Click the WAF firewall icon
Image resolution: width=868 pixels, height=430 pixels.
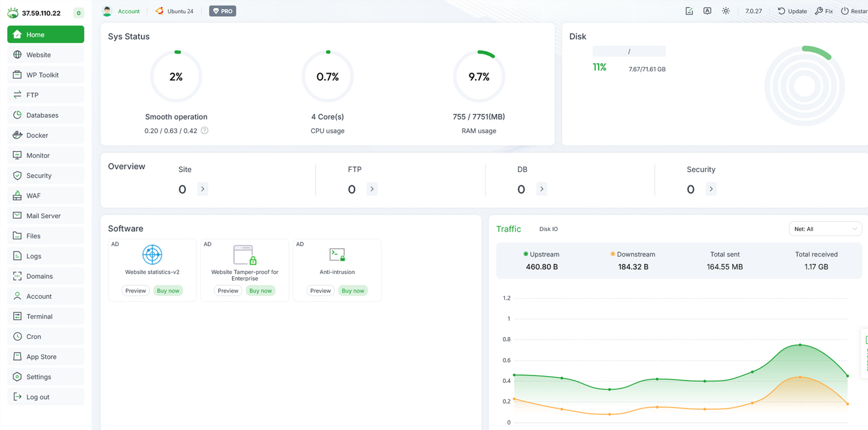coord(17,196)
